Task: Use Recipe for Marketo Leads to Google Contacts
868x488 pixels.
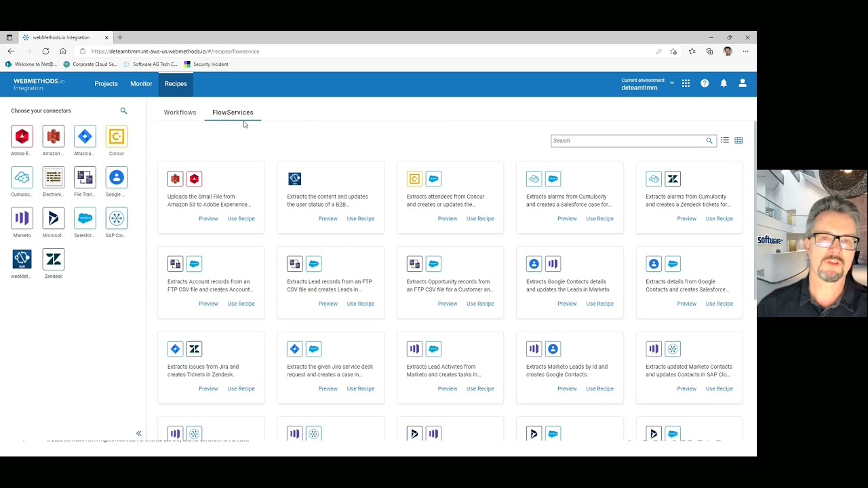Action: pos(599,388)
